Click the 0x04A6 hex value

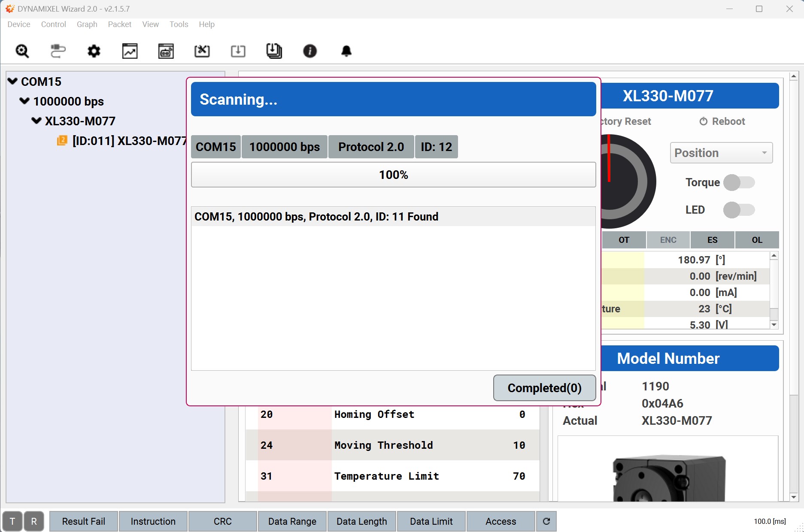tap(662, 403)
